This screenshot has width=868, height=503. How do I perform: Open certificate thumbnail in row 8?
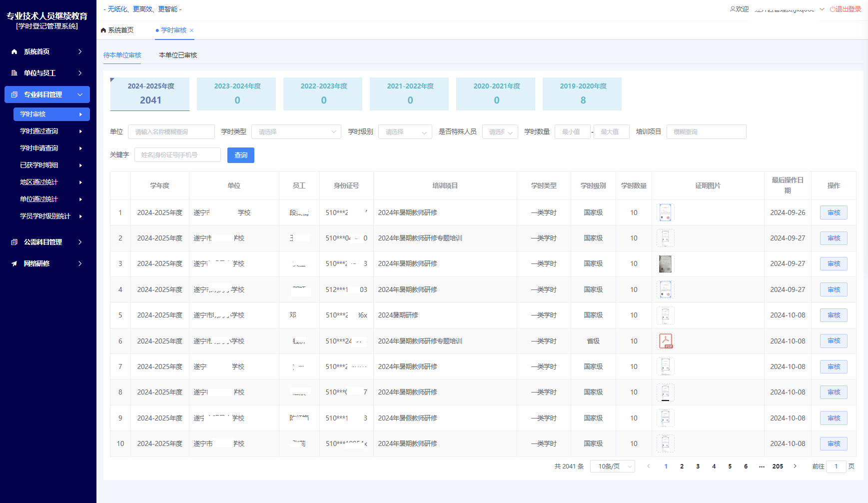665,392
